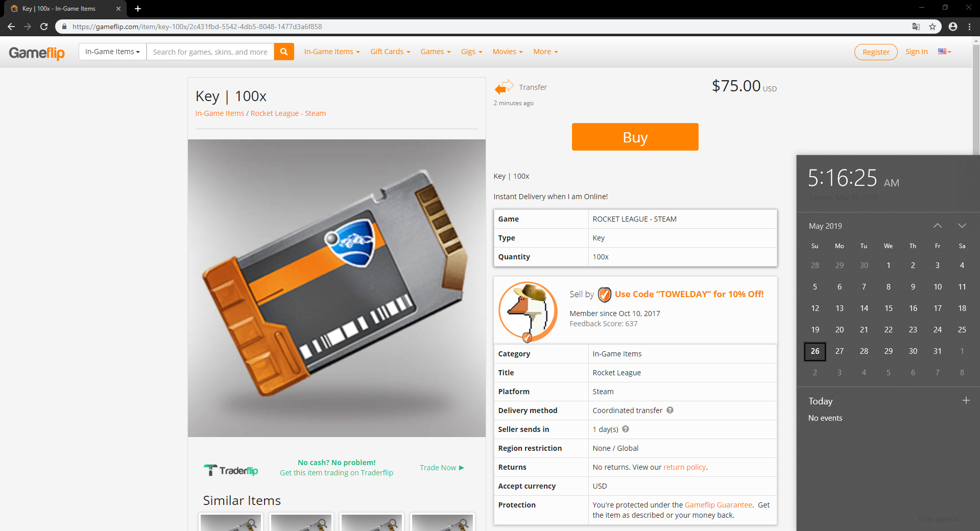980x531 pixels.
Task: Select May 31 in calendar
Action: (x=938, y=351)
